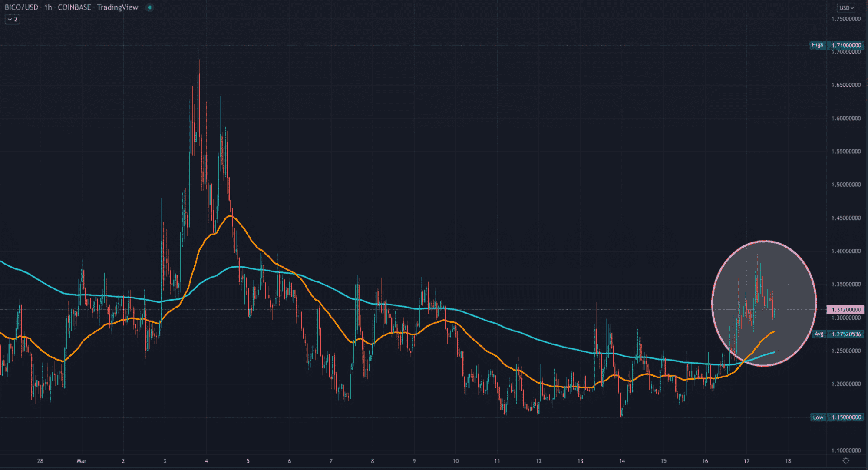
Task: Click the 1.65000000 price axis value
Action: tap(846, 85)
